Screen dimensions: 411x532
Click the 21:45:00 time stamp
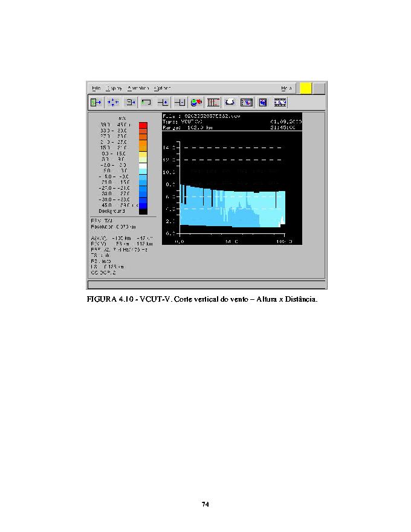coord(283,128)
